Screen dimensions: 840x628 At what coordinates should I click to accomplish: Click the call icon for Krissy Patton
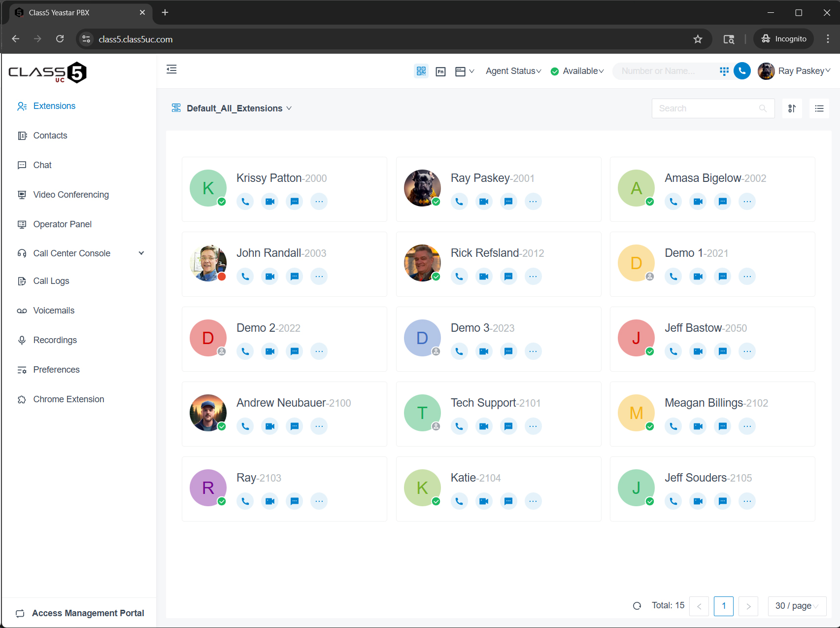coord(245,202)
